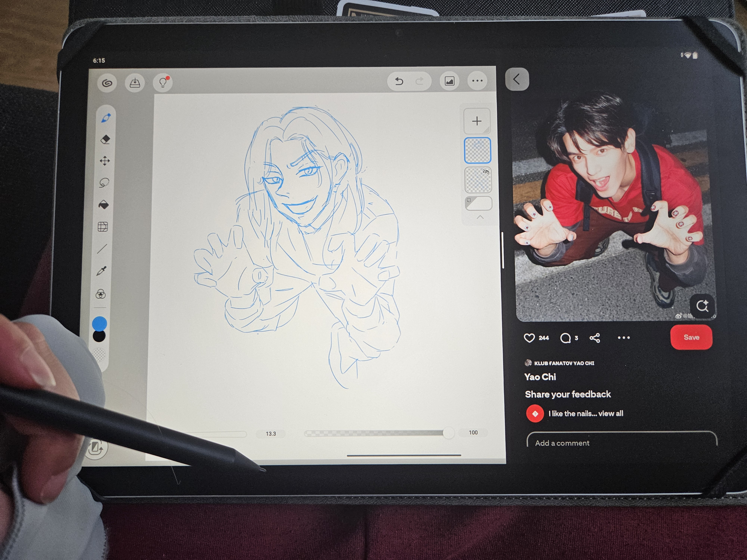Open the color wheel circles icon
The width and height of the screenshot is (747, 560).
click(101, 294)
